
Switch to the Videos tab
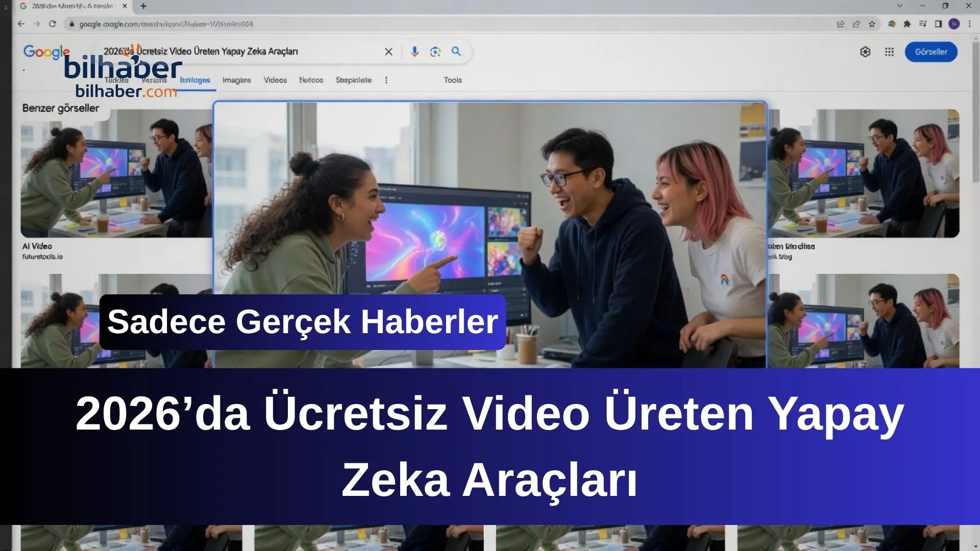(275, 80)
